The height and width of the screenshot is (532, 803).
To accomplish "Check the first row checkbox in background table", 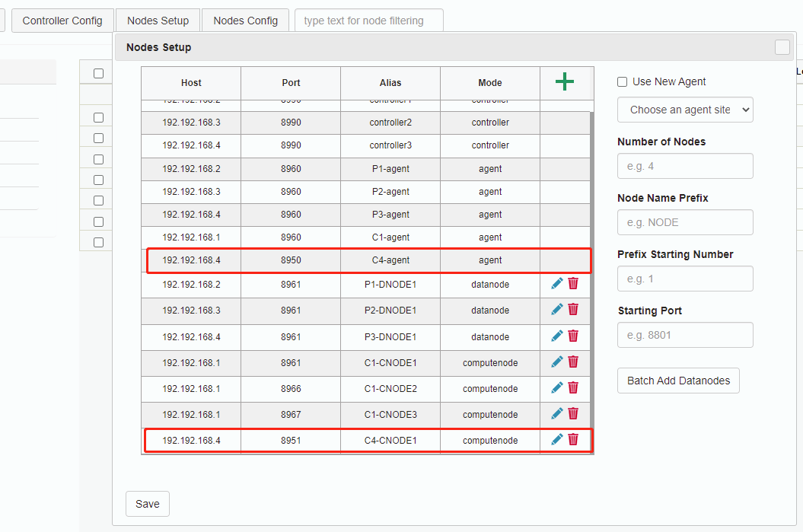I will coord(98,117).
